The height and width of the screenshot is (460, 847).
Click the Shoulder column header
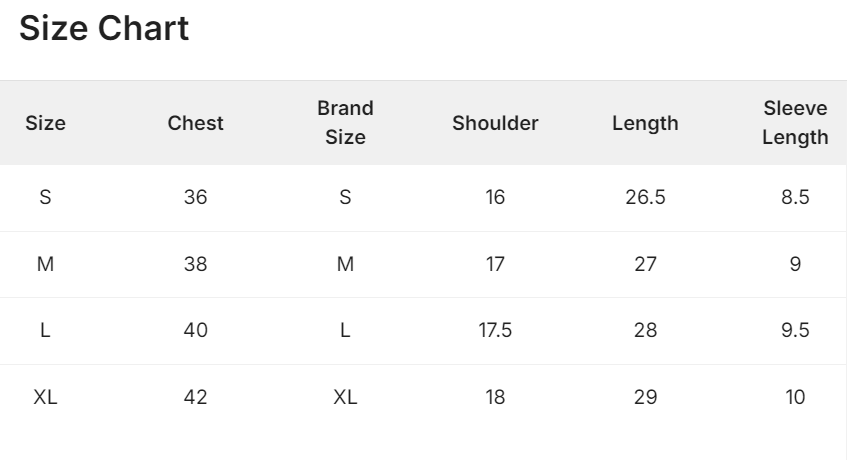[x=495, y=123]
